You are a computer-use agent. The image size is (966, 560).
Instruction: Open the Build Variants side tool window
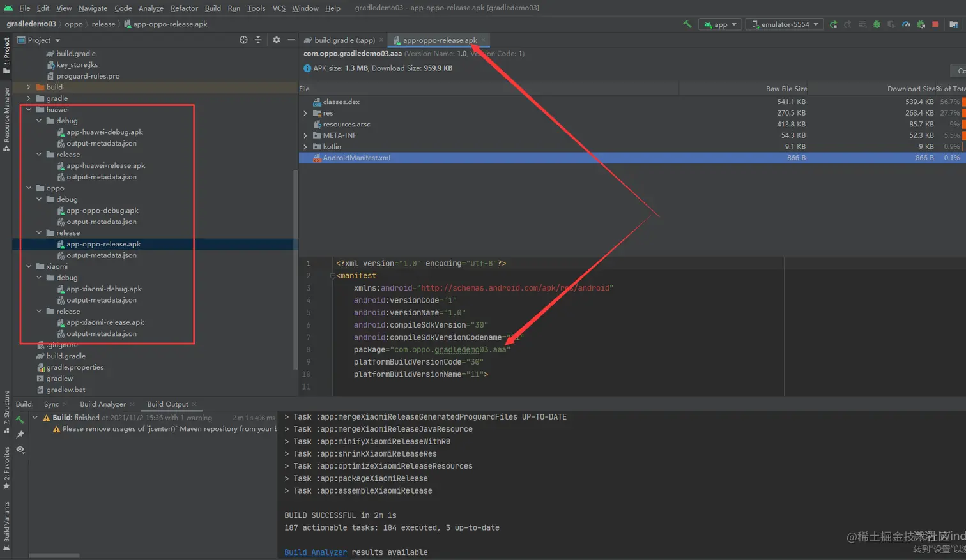coord(6,526)
